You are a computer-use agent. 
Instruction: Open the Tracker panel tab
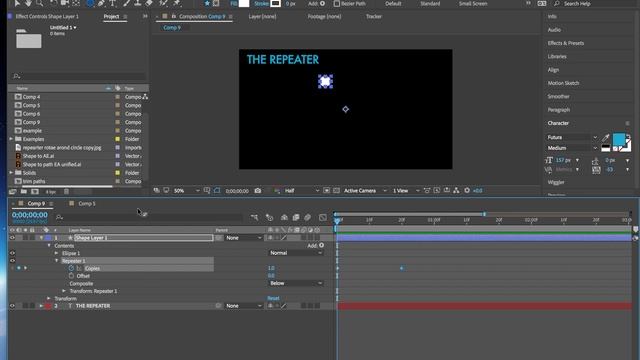pos(373,16)
